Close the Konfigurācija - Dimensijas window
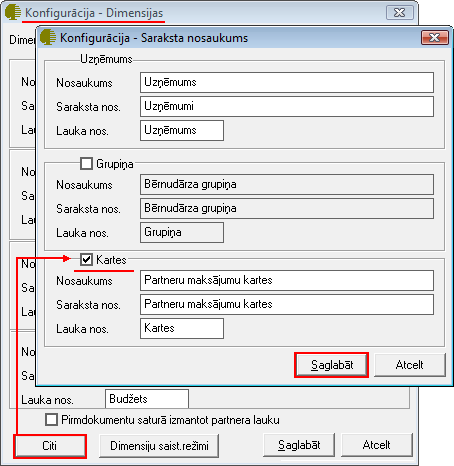The height and width of the screenshot is (466, 454). [x=399, y=13]
